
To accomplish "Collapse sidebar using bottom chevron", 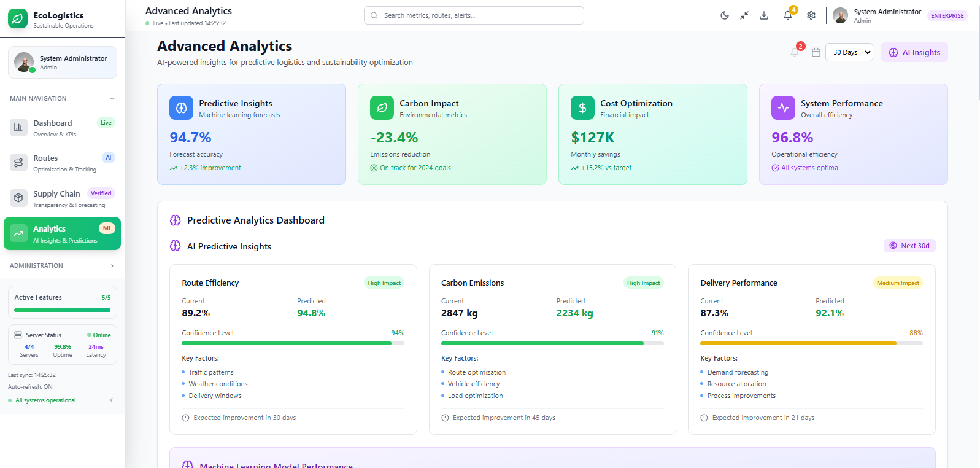I will (x=111, y=400).
